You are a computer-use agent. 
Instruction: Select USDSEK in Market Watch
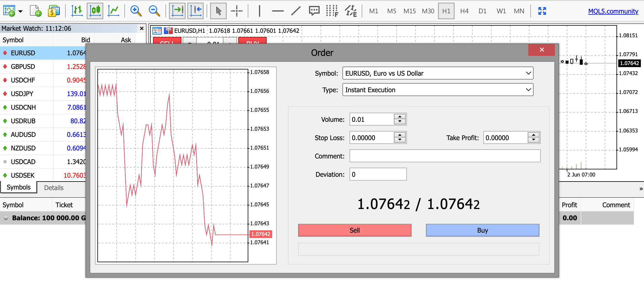pos(43,175)
